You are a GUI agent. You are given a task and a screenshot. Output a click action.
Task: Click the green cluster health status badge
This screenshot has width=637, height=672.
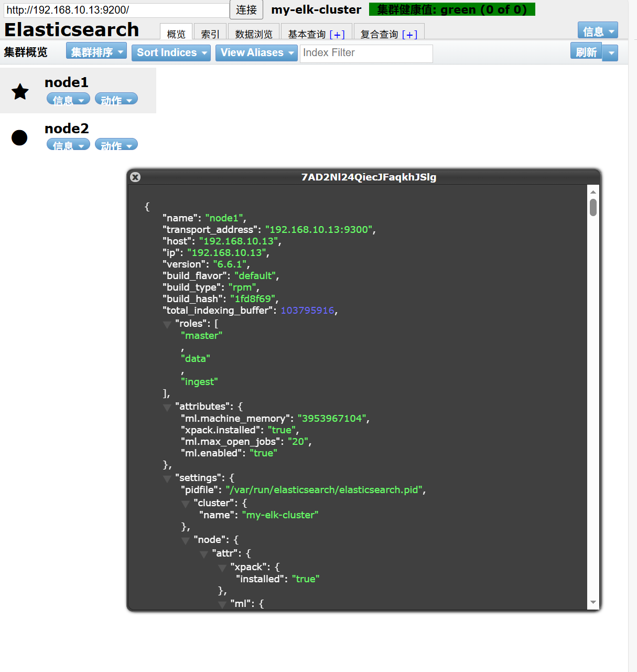pyautogui.click(x=452, y=9)
